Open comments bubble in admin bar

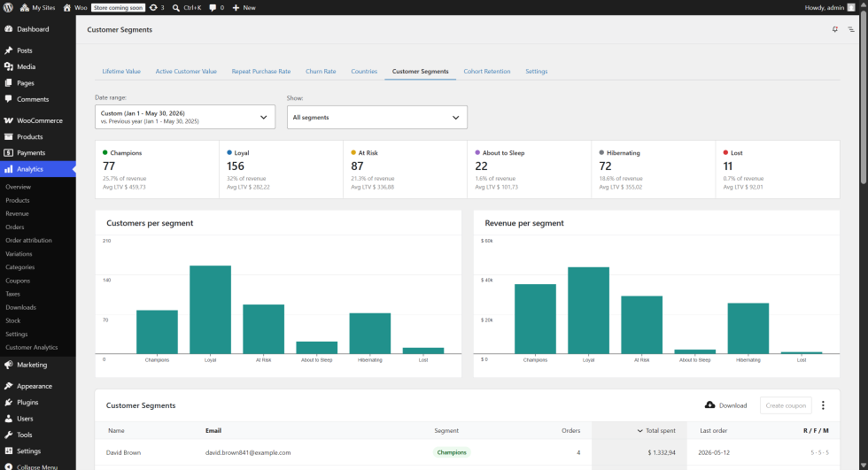pos(216,8)
